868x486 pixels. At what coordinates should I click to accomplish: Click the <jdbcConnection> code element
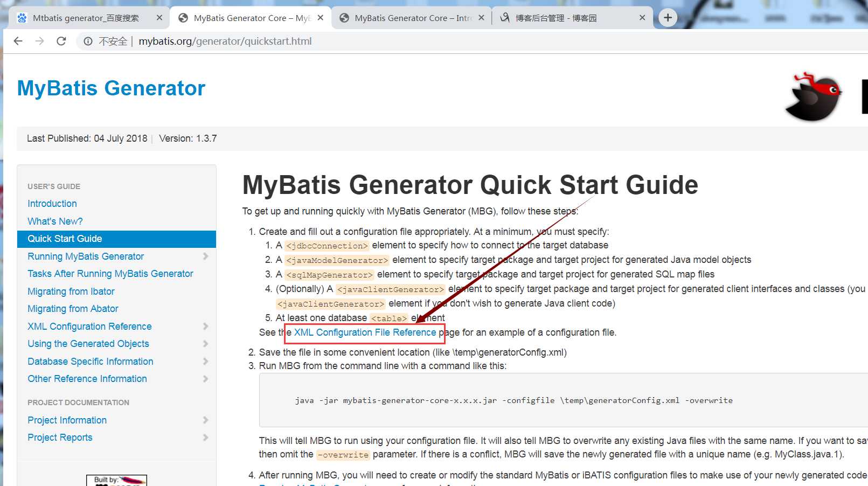(x=327, y=246)
